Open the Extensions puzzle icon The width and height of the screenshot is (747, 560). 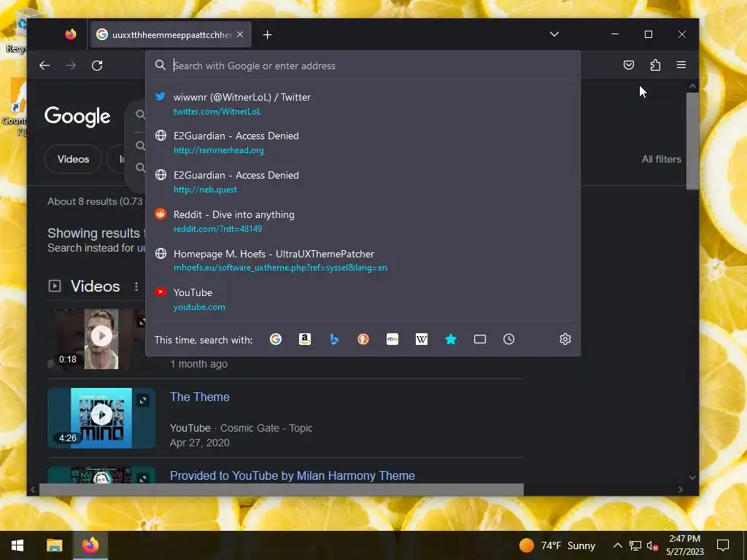655,65
